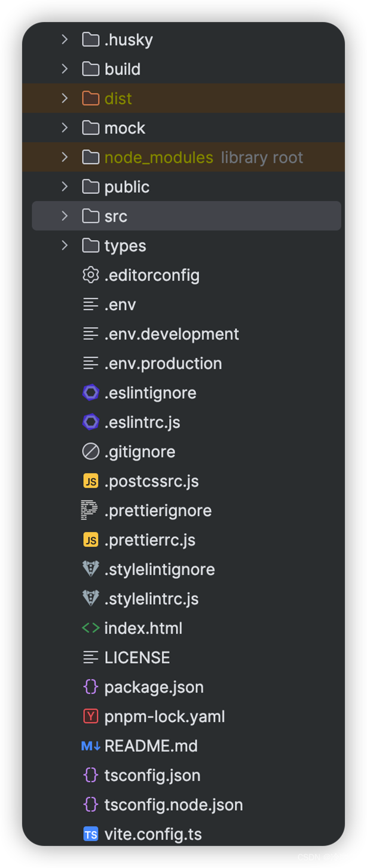367x868 pixels.
Task: Click the public folder icon
Action: tap(91, 186)
